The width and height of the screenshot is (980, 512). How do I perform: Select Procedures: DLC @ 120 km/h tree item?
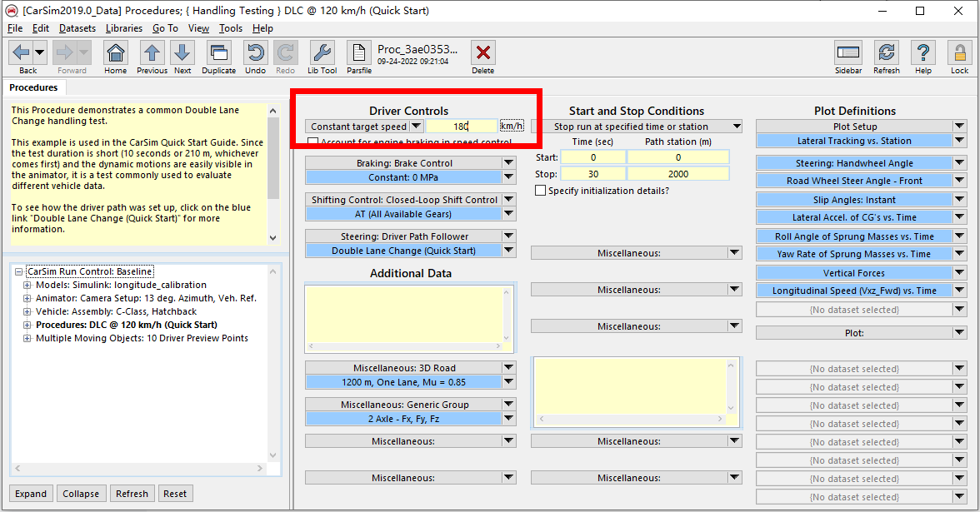coord(127,325)
